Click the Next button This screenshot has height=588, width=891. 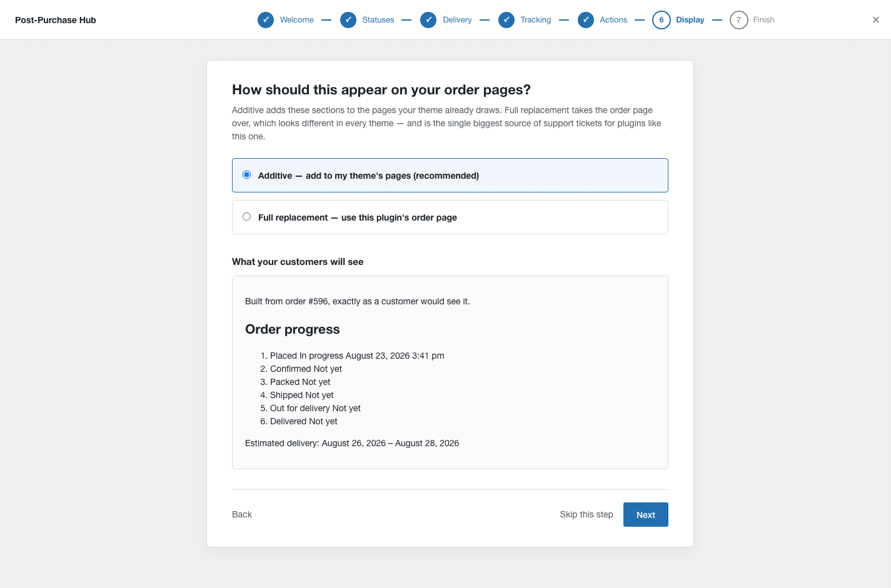pos(646,515)
